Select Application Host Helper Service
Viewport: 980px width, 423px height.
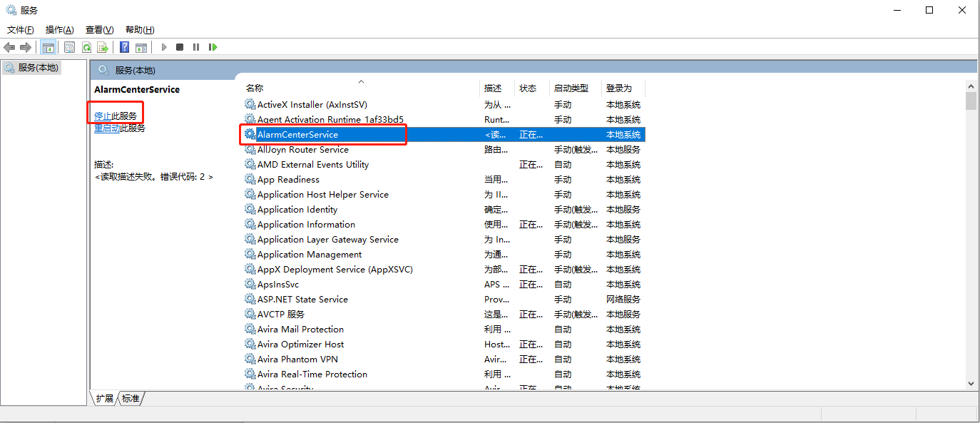444,195
